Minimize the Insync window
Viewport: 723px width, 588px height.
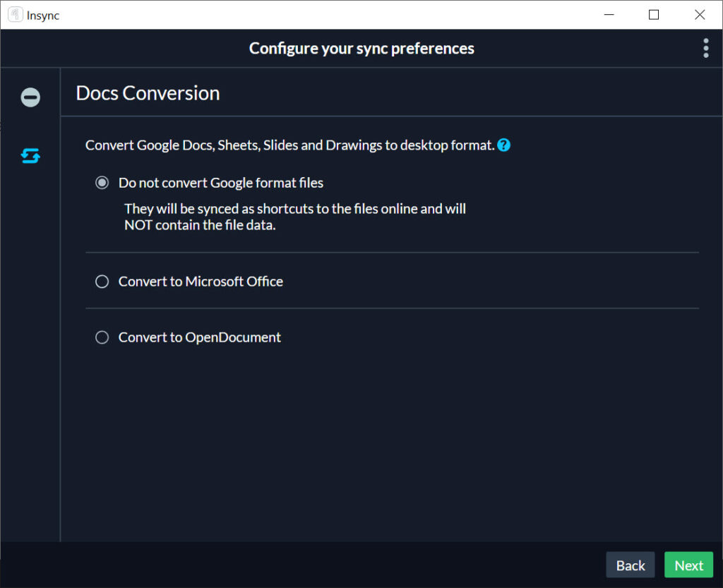[x=609, y=15]
